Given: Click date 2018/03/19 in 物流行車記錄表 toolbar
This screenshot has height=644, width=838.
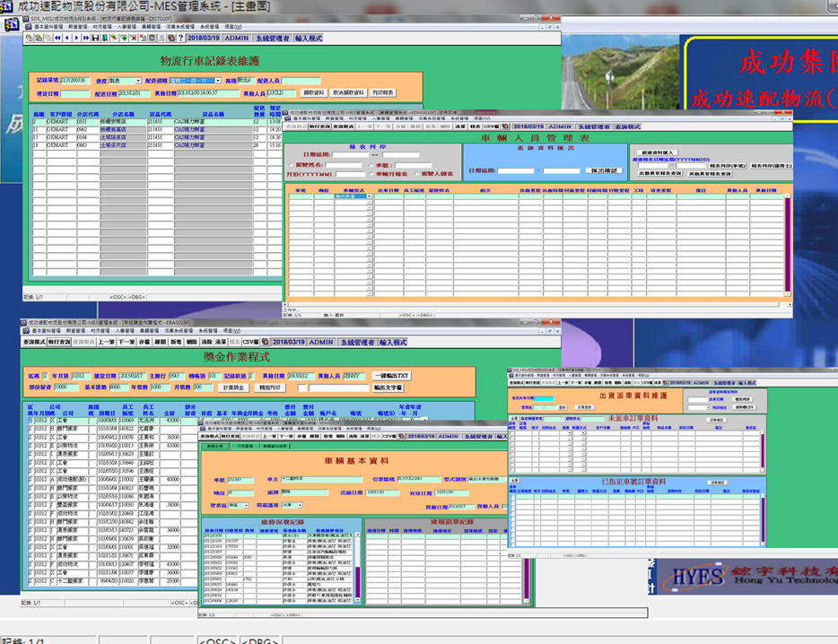Looking at the screenshot, I should (x=203, y=38).
